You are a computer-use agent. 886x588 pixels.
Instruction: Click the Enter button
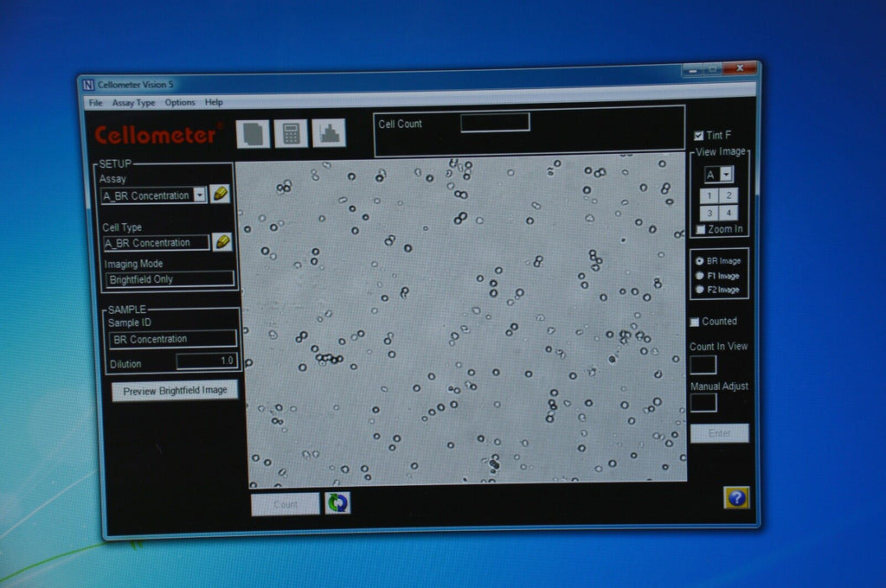(719, 433)
